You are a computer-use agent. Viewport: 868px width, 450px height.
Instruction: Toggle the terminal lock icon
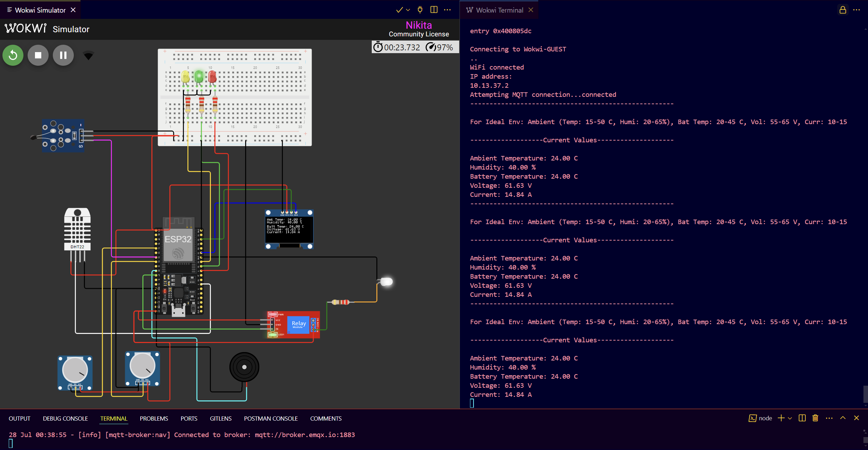pos(843,10)
